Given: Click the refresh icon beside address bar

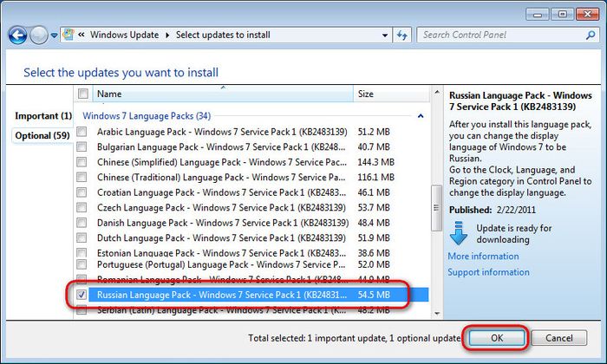Looking at the screenshot, I should coord(402,36).
